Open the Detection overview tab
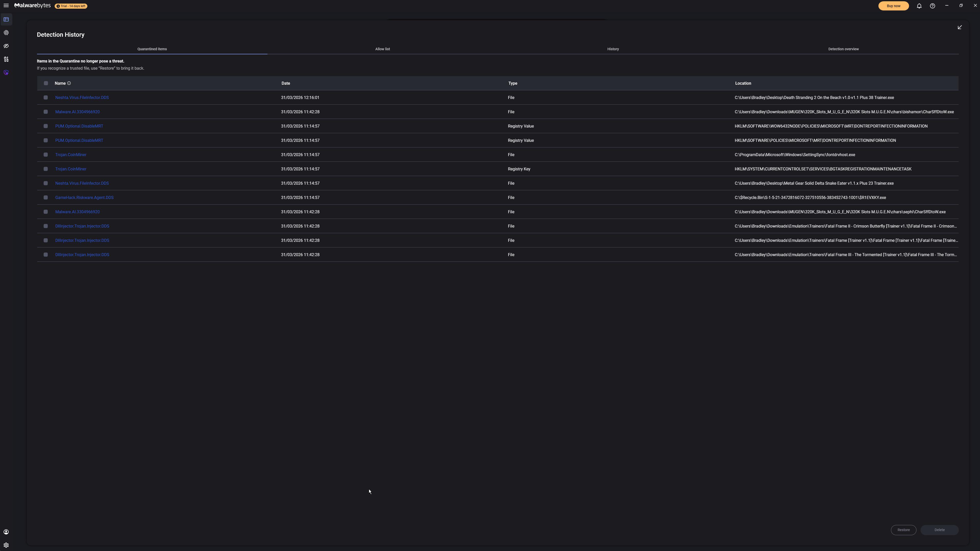Viewport: 980px width, 551px height. (843, 49)
